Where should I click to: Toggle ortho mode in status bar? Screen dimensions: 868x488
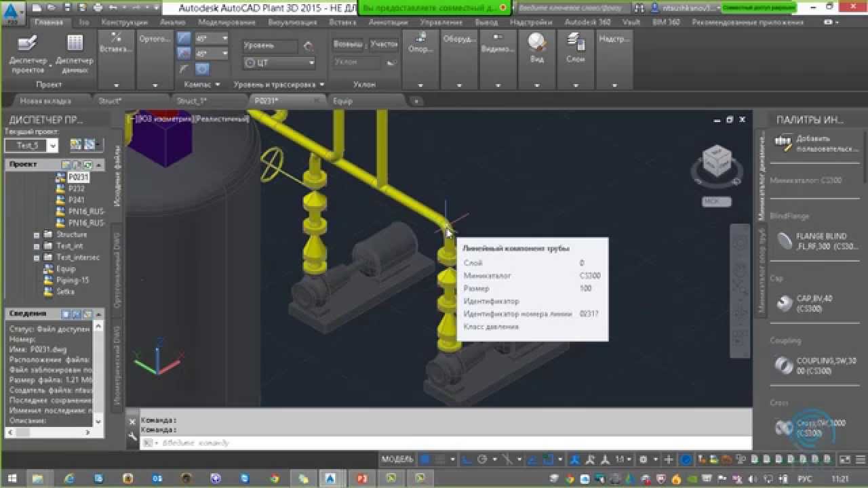[x=468, y=460]
